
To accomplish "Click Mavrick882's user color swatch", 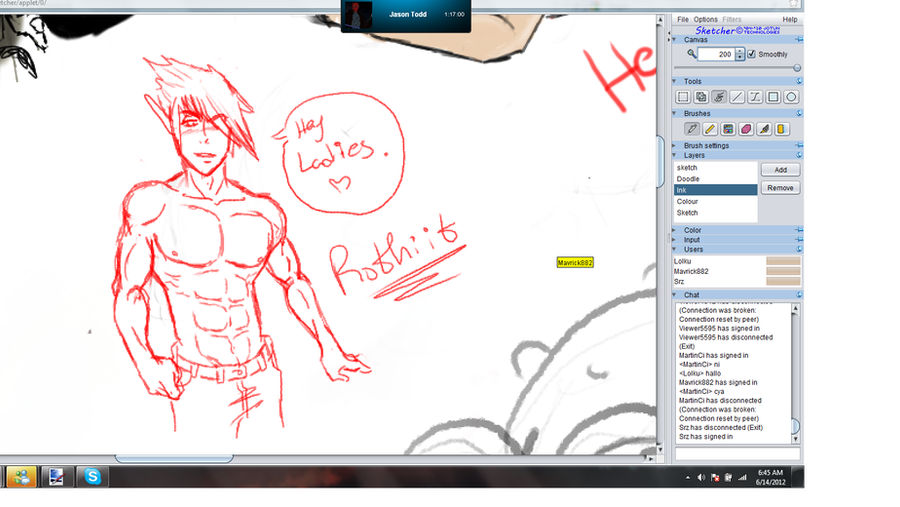I will 783,271.
